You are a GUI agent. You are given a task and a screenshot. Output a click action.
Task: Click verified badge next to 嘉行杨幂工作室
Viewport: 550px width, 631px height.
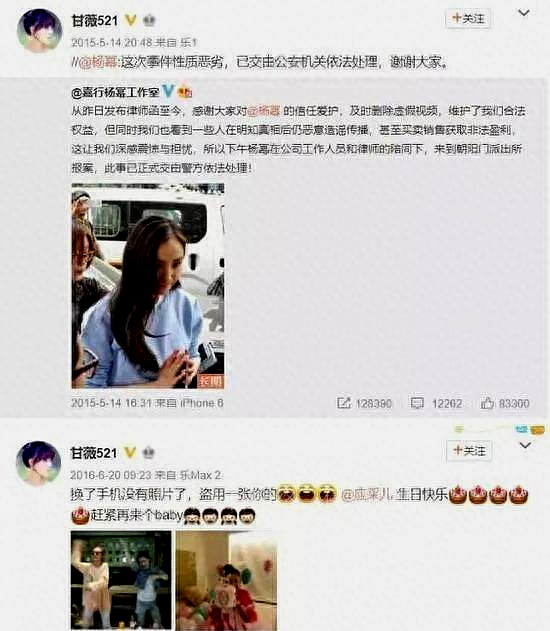click(168, 92)
